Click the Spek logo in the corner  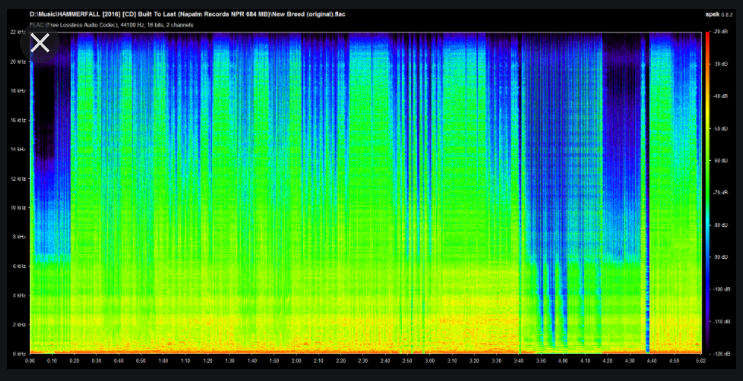tap(713, 14)
